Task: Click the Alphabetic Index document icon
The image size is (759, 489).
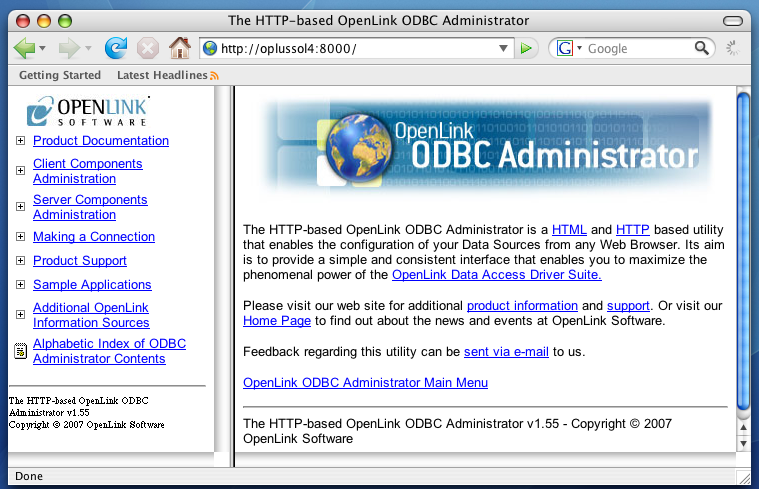Action: coord(20,351)
